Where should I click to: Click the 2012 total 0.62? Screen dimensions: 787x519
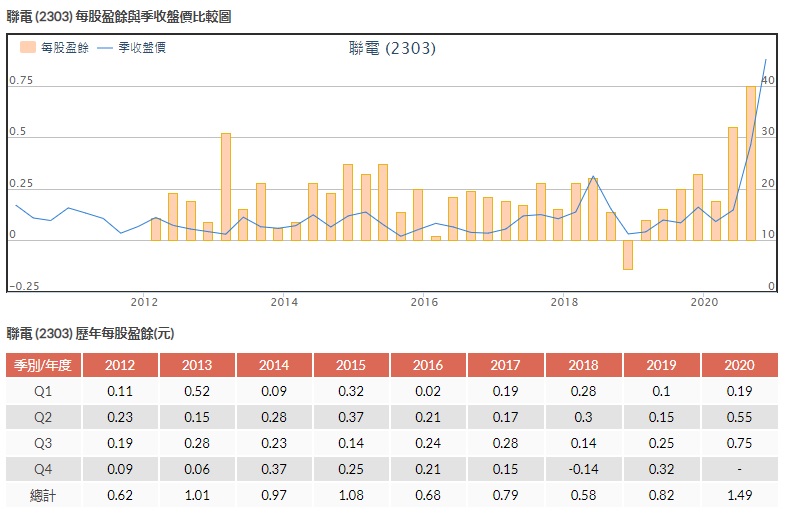pyautogui.click(x=120, y=495)
